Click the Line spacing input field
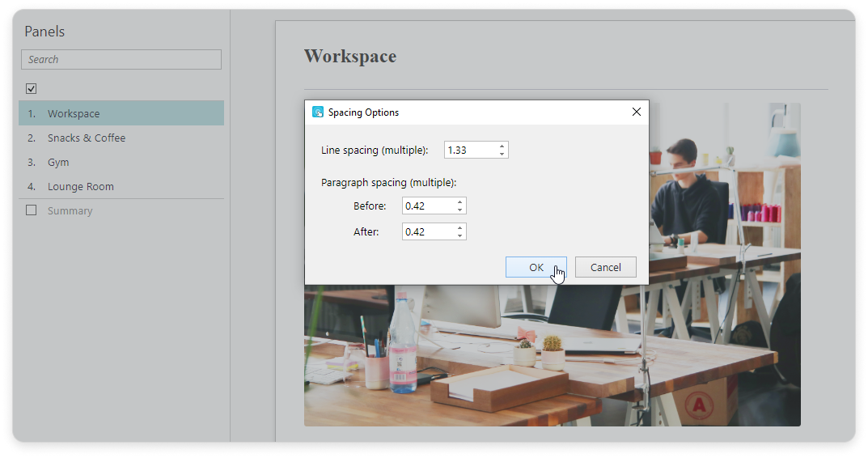This screenshot has width=868, height=458. pos(470,150)
